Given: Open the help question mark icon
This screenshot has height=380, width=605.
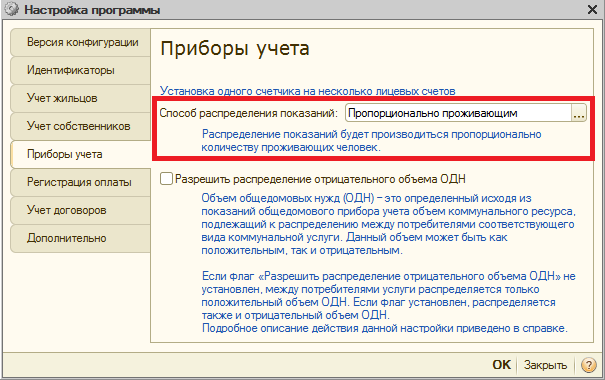Looking at the screenshot, I should coord(588,365).
